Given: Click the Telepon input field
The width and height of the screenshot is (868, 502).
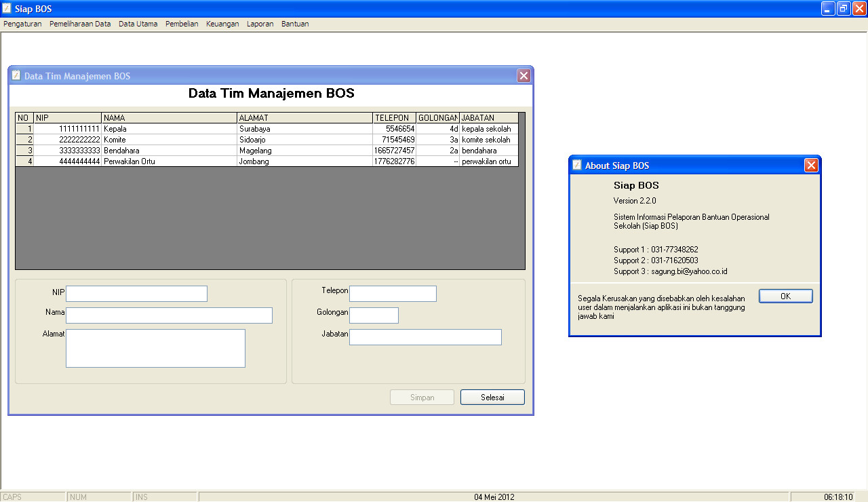Looking at the screenshot, I should click(x=393, y=293).
